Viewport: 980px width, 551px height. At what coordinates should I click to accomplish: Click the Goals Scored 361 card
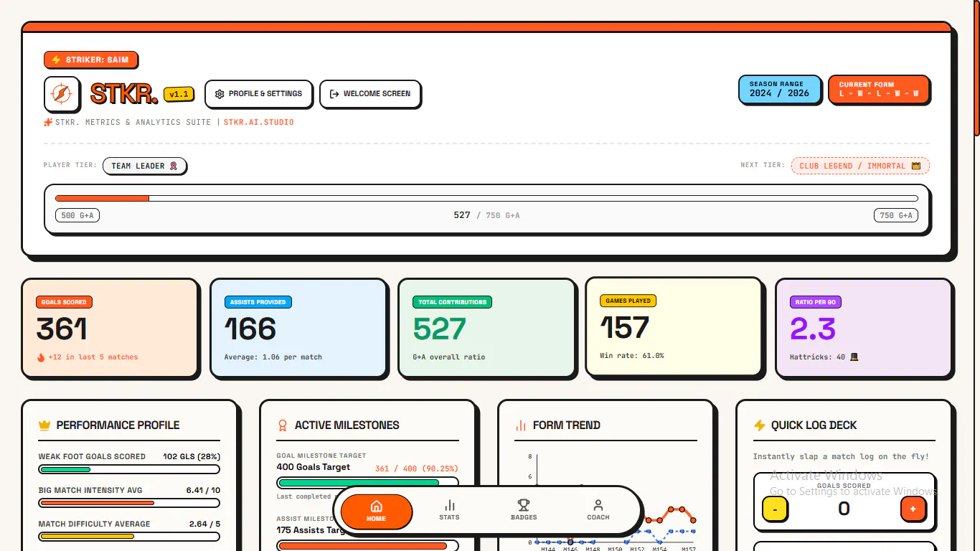110,327
